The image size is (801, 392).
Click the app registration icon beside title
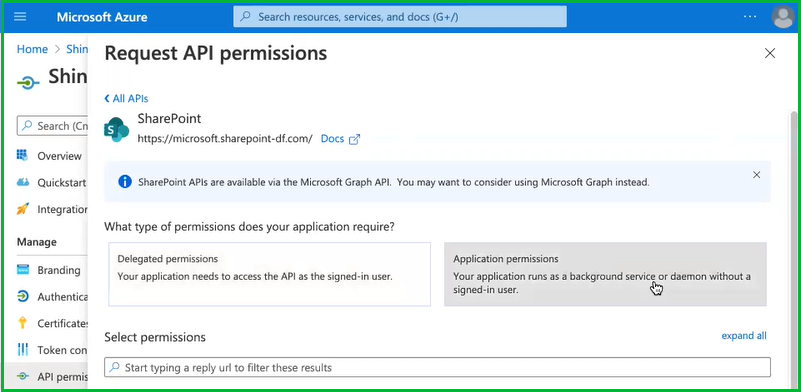tap(28, 82)
